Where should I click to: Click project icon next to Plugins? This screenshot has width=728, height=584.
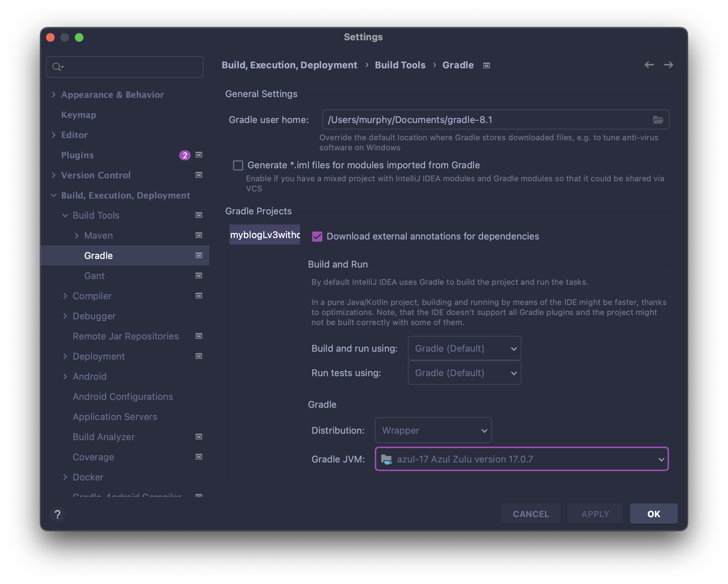click(199, 155)
